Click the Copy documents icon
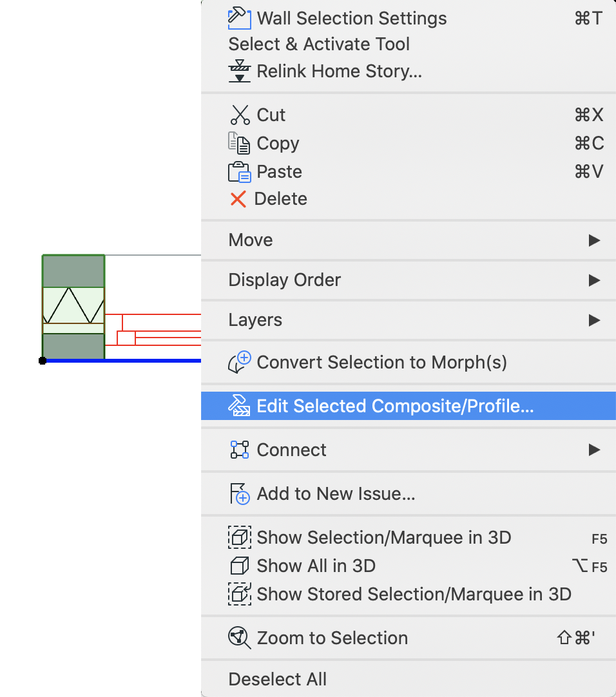616x697 pixels. 239,143
